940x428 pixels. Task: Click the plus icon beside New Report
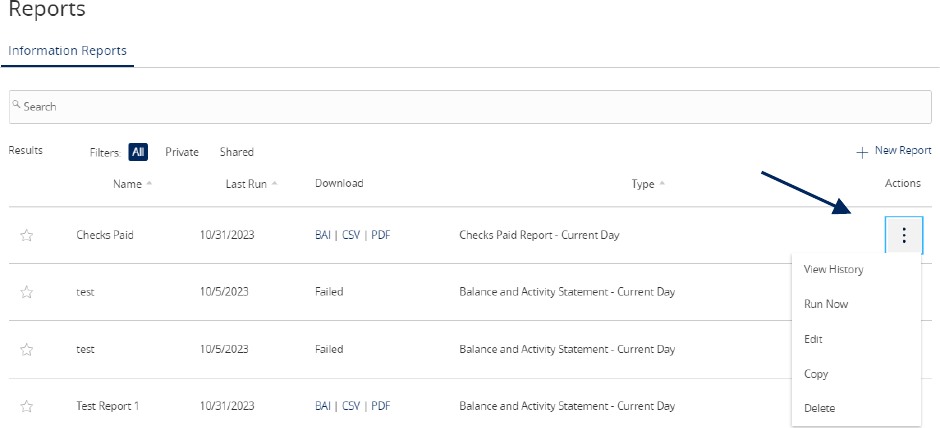coord(862,152)
